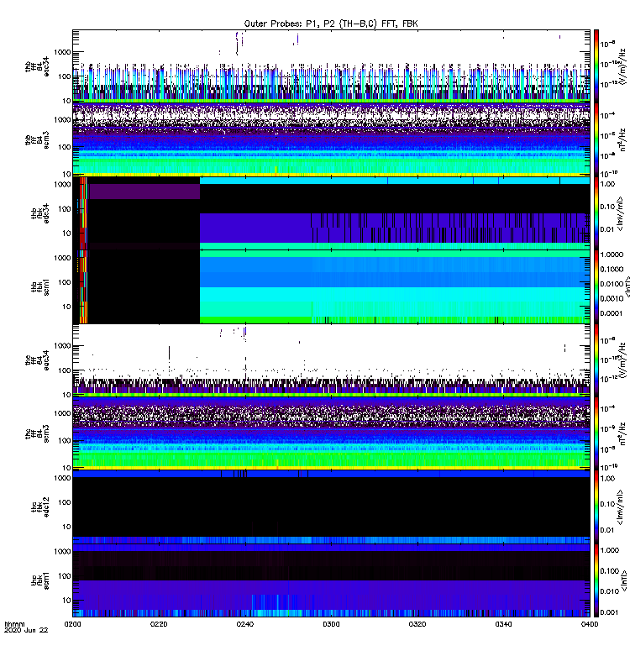This screenshot has width=630, height=672.
Task: Click the '1.000' color scale value of thc scm1
Action: point(610,550)
